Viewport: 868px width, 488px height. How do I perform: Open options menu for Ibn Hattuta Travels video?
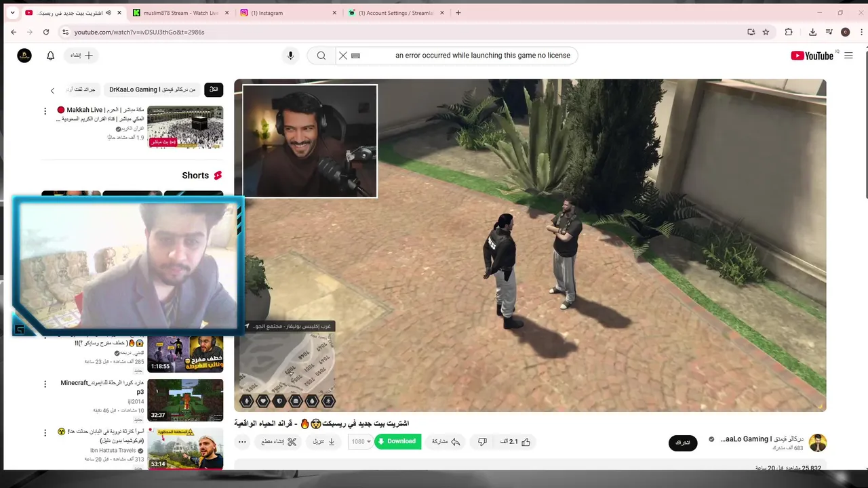[x=45, y=432]
